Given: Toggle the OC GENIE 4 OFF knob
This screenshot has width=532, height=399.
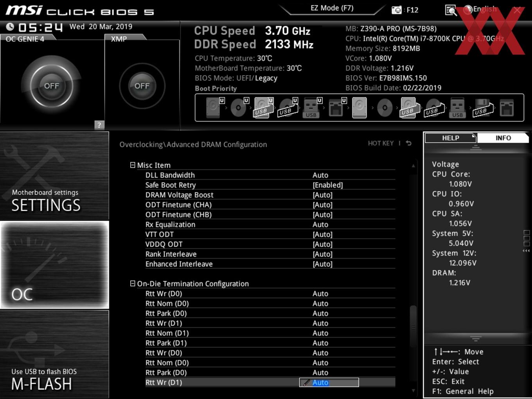Looking at the screenshot, I should (52, 86).
